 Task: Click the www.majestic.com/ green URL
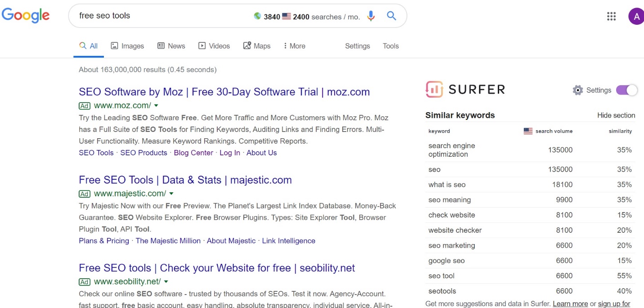coord(130,194)
